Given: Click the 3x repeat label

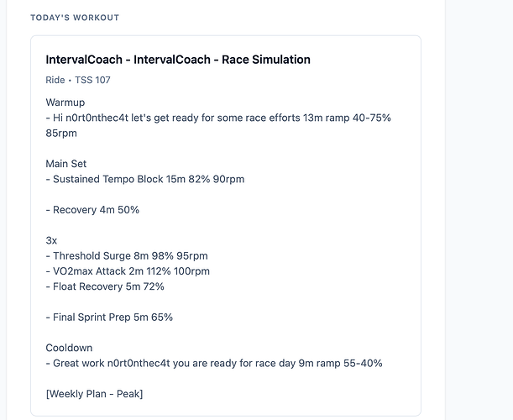Looking at the screenshot, I should pyautogui.click(x=51, y=240).
